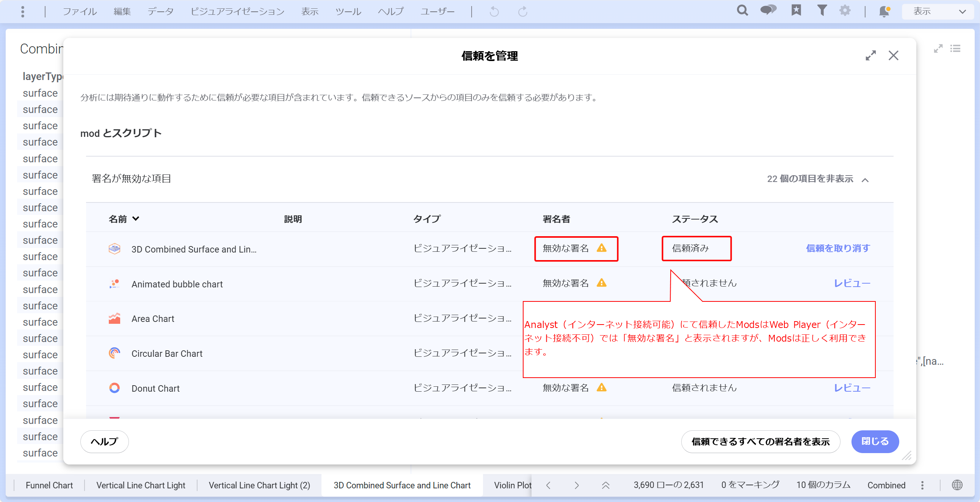Click the warning icon on Donut Chart row
The image size is (980, 502).
(602, 387)
